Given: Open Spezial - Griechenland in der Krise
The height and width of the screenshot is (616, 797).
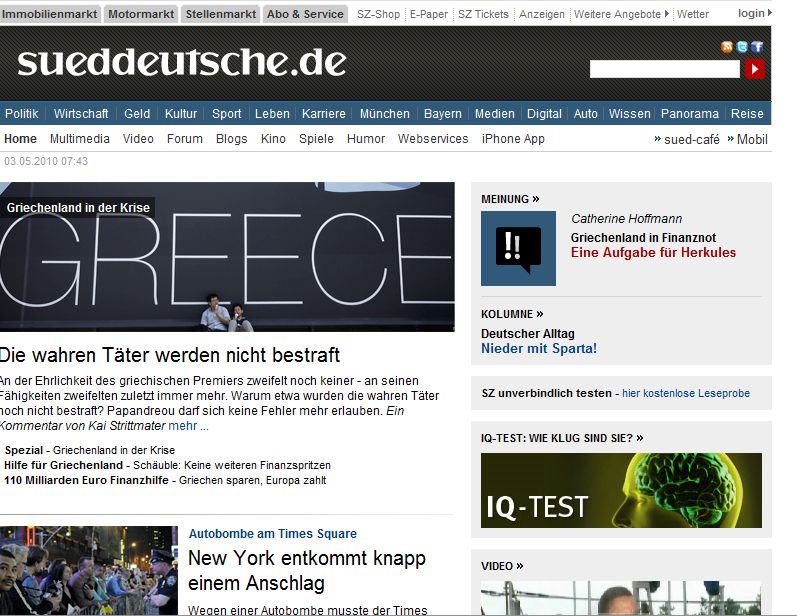Looking at the screenshot, I should (89, 450).
